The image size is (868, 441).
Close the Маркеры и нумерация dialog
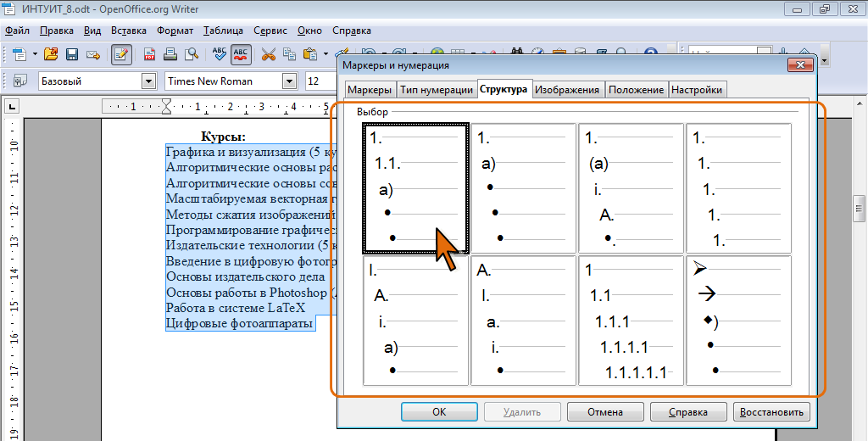800,64
